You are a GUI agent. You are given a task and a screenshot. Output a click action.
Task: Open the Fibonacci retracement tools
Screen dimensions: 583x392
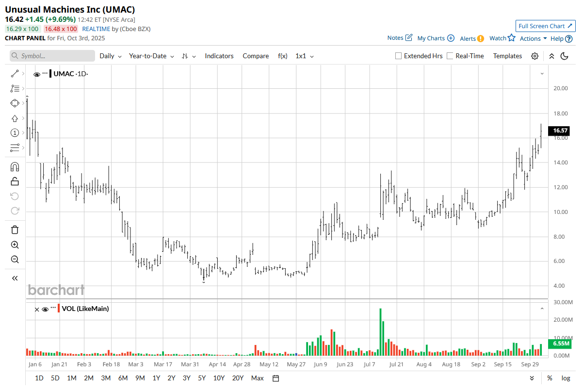pos(15,88)
